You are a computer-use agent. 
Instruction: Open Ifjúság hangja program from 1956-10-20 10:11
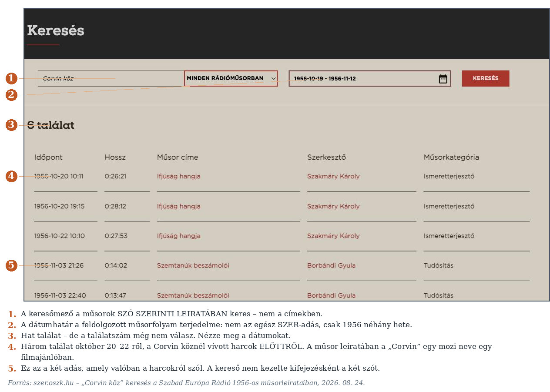point(179,176)
